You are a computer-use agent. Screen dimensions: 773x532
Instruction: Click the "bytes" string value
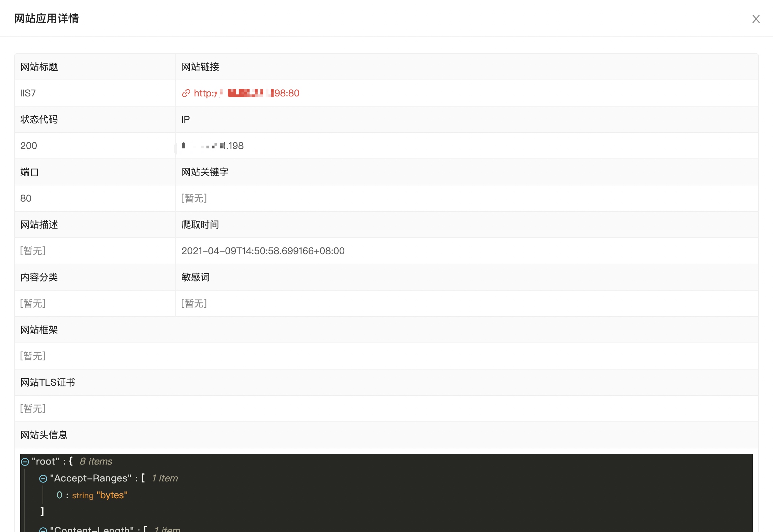(x=112, y=495)
